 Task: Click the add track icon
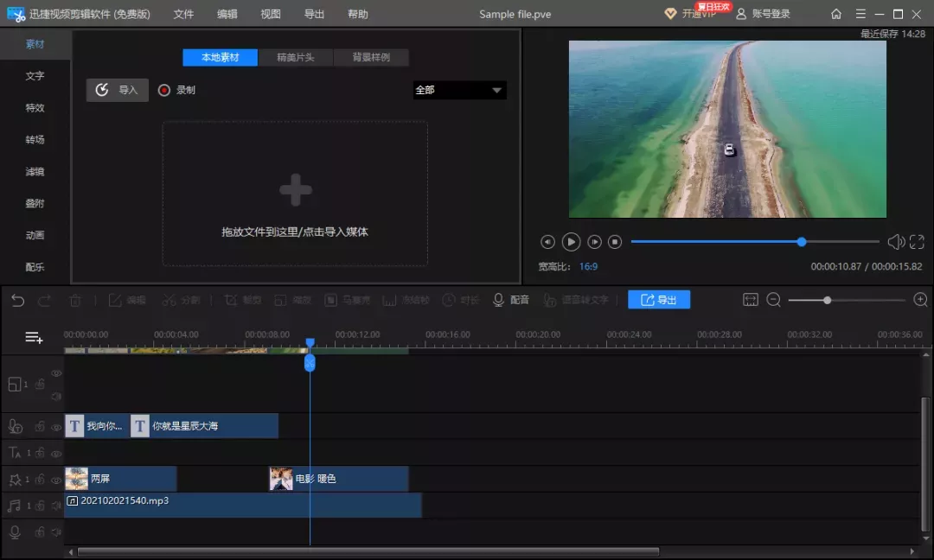(34, 337)
